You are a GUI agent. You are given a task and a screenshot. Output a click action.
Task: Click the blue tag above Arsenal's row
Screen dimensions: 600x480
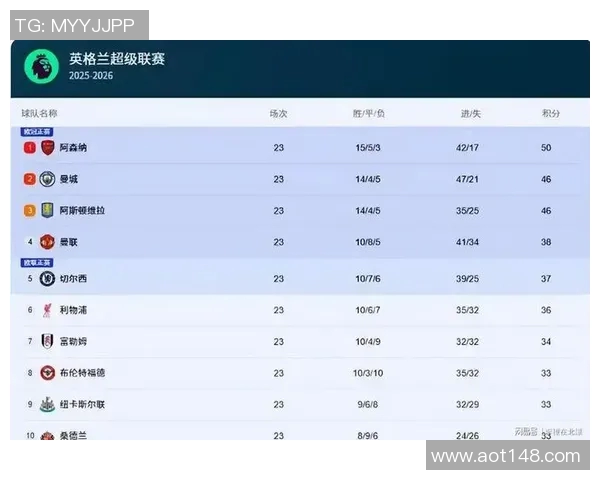(37, 132)
